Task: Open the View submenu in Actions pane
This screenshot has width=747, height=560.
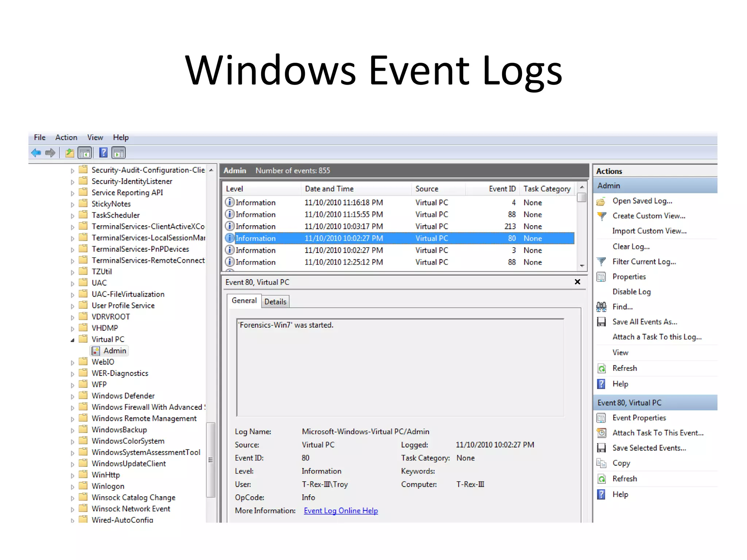Action: click(x=620, y=353)
